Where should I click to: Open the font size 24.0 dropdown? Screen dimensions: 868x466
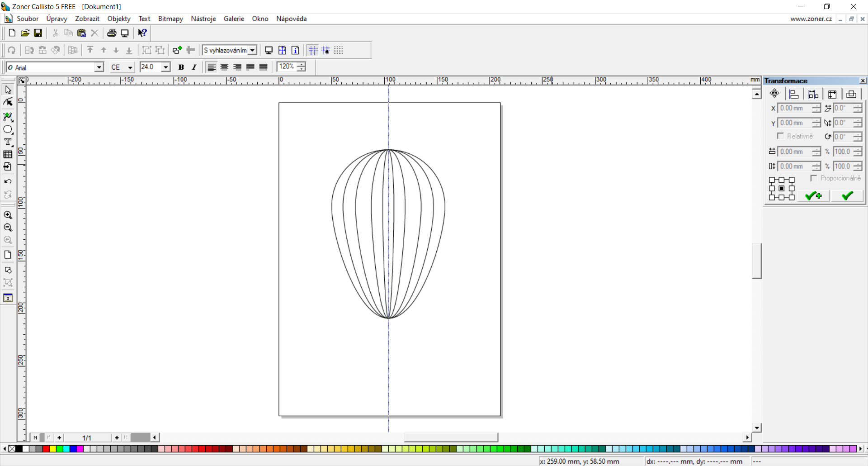click(166, 67)
